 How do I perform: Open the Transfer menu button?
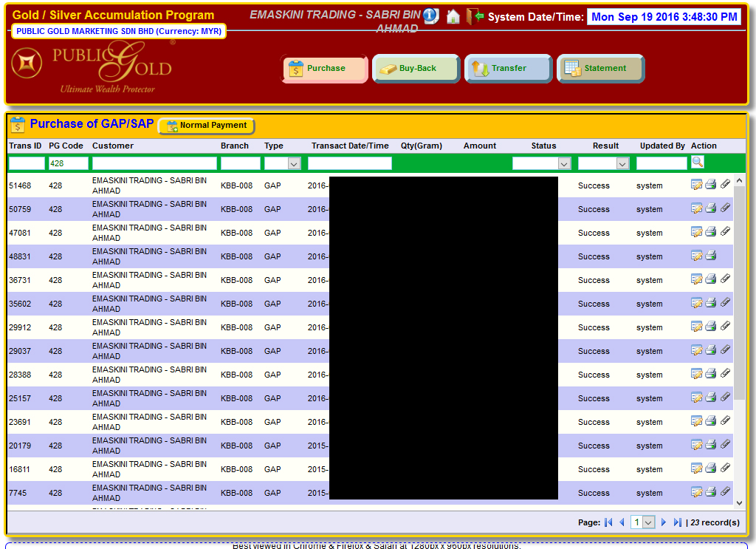[x=508, y=69]
